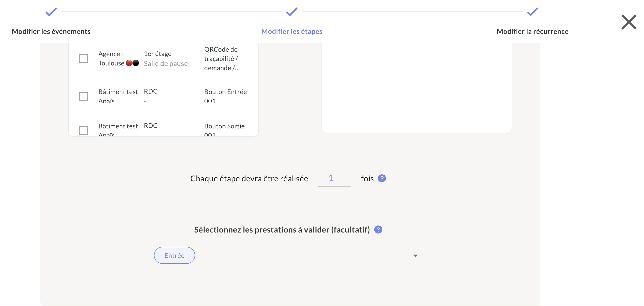
Task: Select the Modifier les étapes step
Action: point(292,31)
